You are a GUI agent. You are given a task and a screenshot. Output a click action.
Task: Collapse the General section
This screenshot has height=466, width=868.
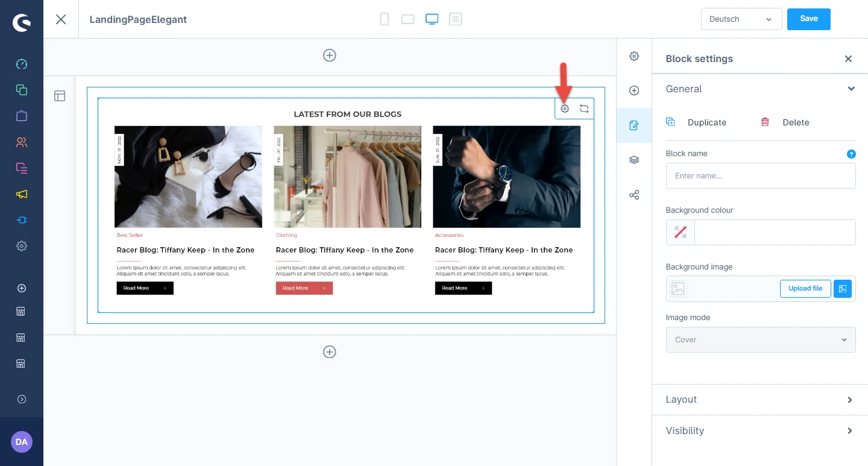click(x=851, y=89)
